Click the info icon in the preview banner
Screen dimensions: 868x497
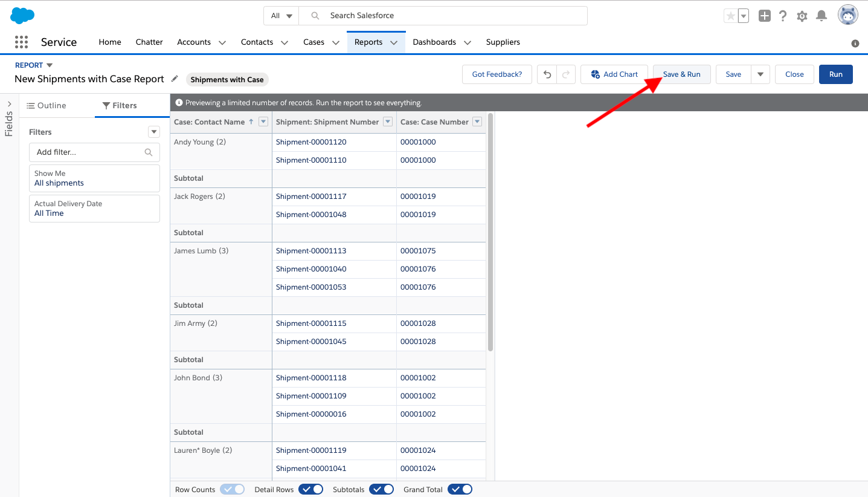[x=179, y=103]
